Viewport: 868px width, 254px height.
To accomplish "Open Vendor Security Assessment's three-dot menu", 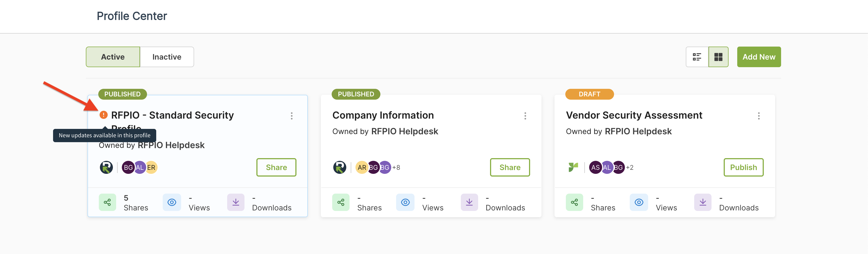I will point(759,116).
